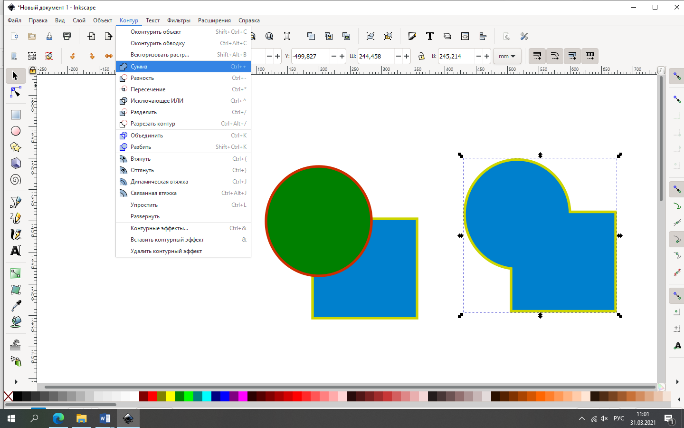Toggle the width/height lock ratio
Image resolution: width=684 pixels, height=428 pixels.
[x=421, y=56]
